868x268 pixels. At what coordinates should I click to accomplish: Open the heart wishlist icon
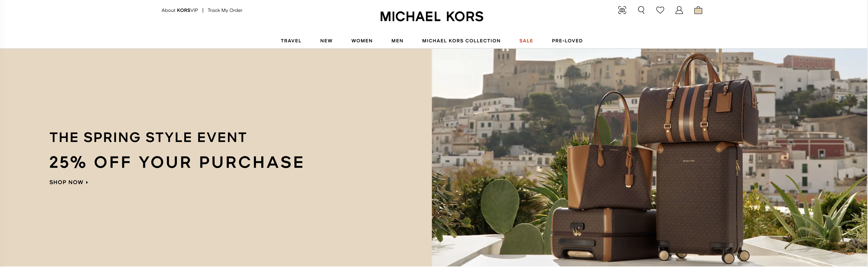[660, 10]
